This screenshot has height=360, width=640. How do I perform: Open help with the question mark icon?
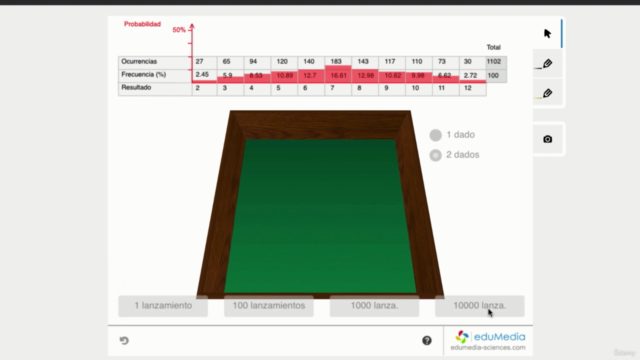click(x=427, y=340)
